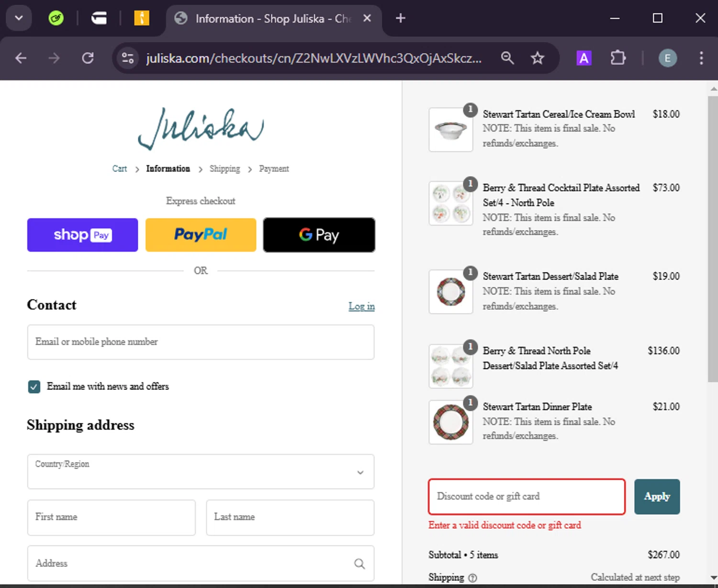Click the scrollbar down arrow

[x=713, y=577]
